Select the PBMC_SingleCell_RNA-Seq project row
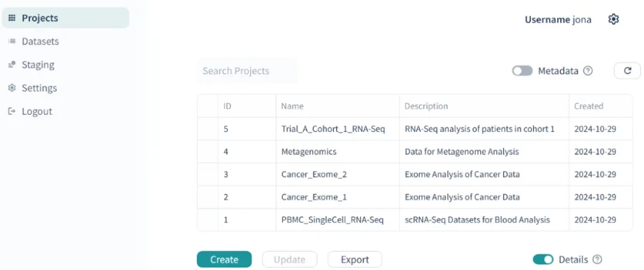This screenshot has height=270, width=644. click(341, 220)
